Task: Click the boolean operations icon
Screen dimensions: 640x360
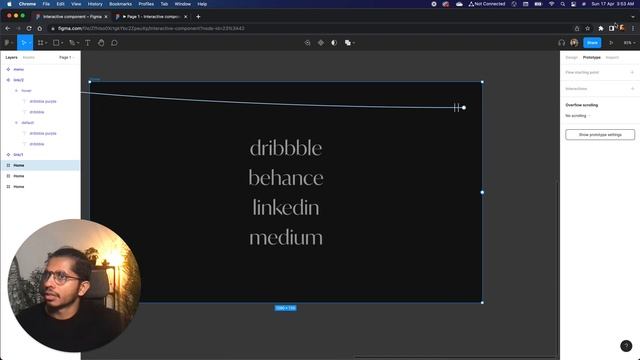Action: 348,43
